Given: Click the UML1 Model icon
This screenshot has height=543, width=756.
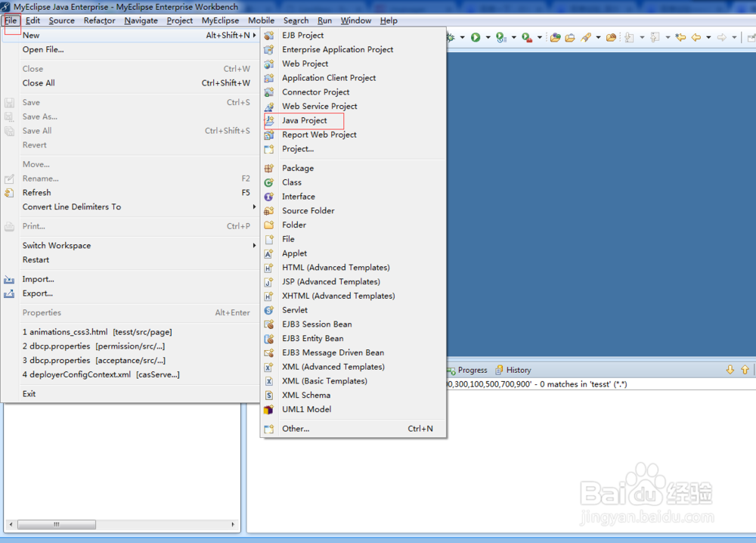Looking at the screenshot, I should pyautogui.click(x=269, y=409).
